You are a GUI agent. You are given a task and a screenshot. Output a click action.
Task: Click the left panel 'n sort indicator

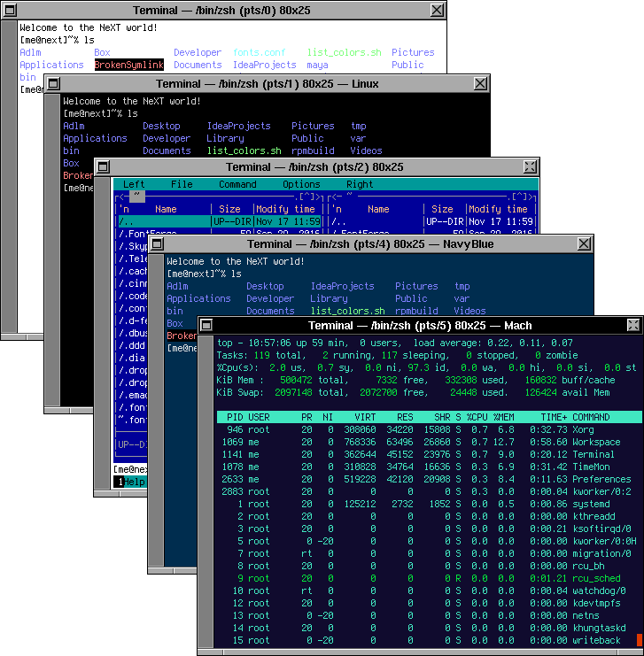pyautogui.click(x=124, y=209)
